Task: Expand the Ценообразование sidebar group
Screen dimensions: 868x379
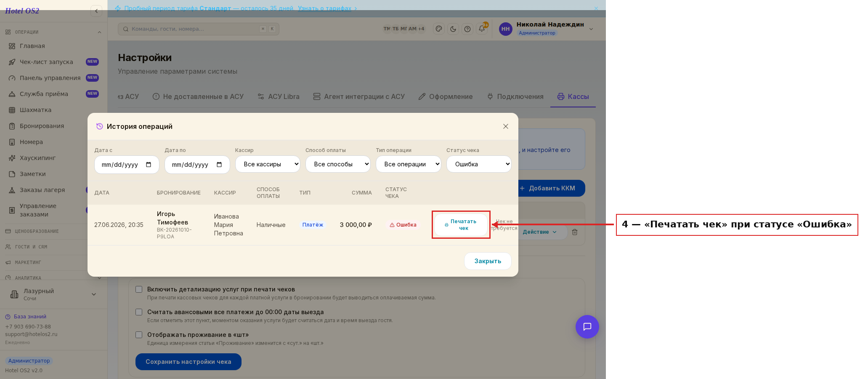Action: 54,231
